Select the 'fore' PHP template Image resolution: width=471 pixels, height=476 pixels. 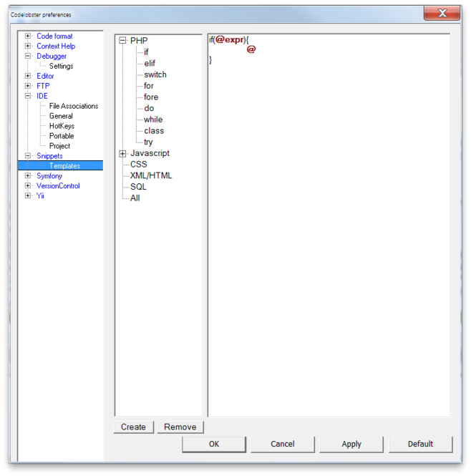[151, 97]
